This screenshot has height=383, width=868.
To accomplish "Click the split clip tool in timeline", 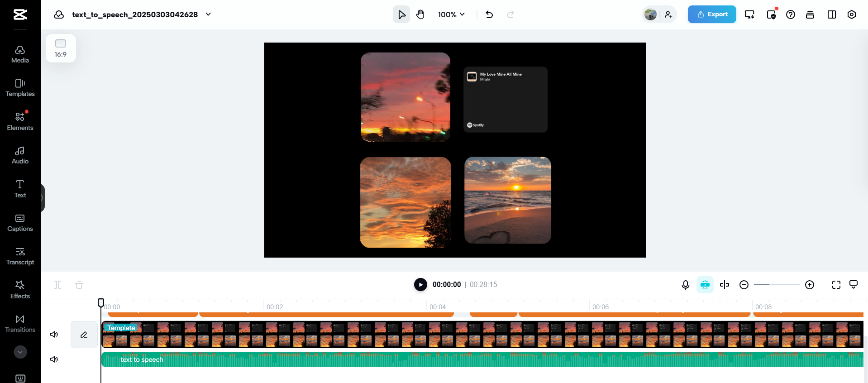I will tap(57, 285).
